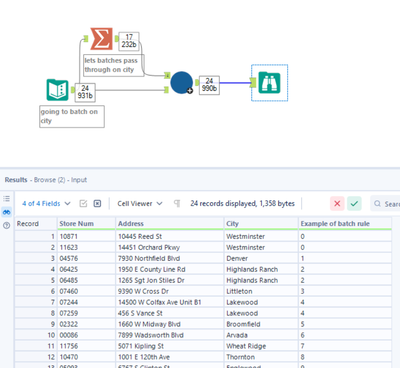Select City cell 'Arvada'
The width and height of the screenshot is (400, 368).
point(261,335)
